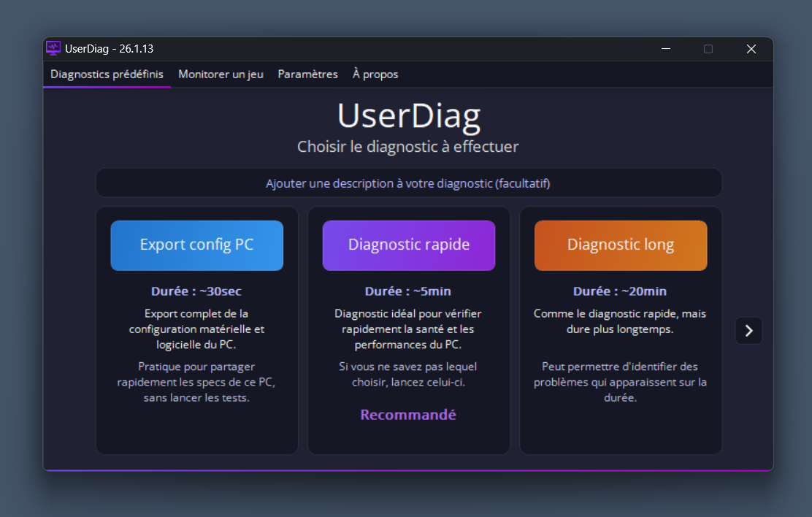812x517 pixels.
Task: Click the Choisir le diagnostic à effectuer subtitle
Action: click(408, 147)
